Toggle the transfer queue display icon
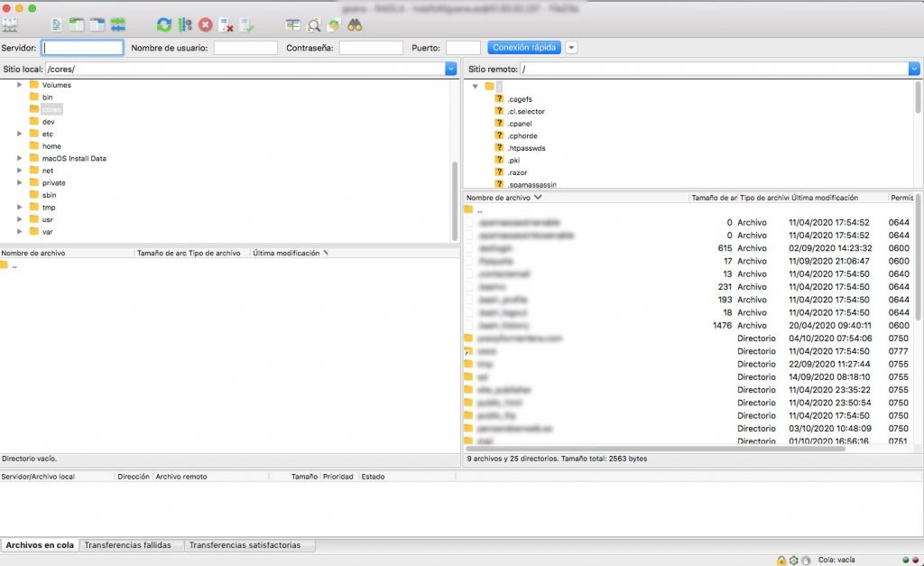 click(118, 24)
